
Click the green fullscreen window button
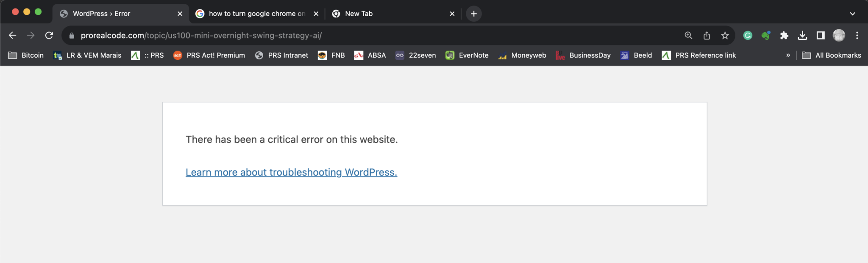click(38, 12)
